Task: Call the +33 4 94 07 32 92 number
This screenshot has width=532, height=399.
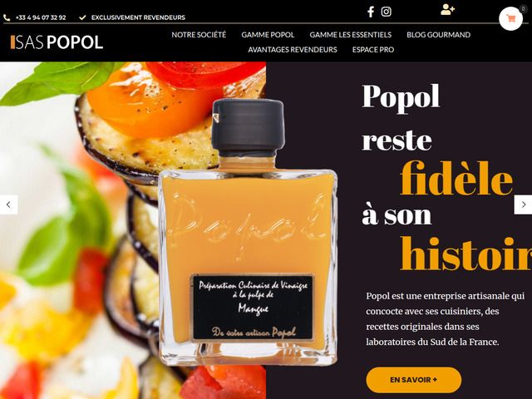Action: [41, 17]
